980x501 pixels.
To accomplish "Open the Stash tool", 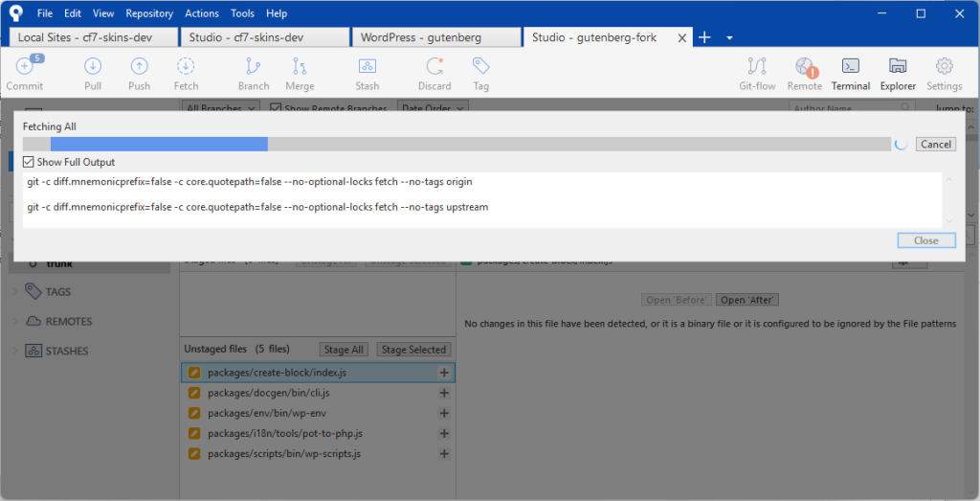I will tap(367, 67).
